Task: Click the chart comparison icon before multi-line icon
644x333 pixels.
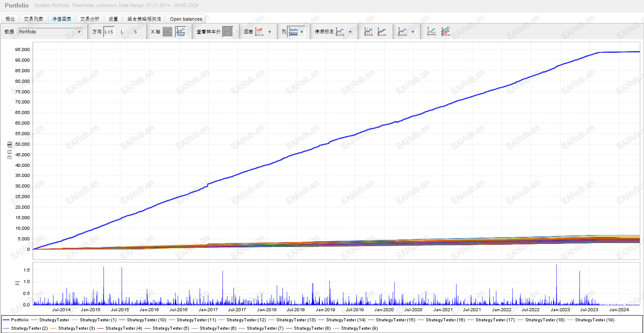Action: click(x=431, y=32)
